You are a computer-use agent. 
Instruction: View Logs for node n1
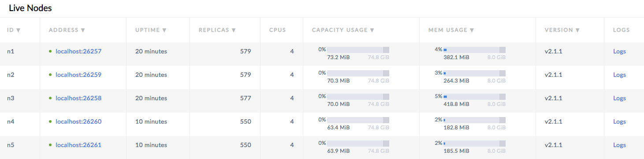pos(619,51)
